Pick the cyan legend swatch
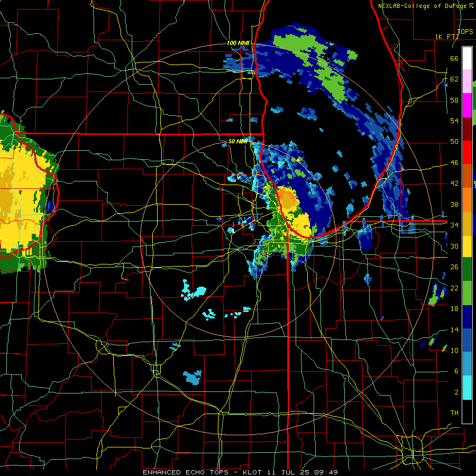 point(467,388)
